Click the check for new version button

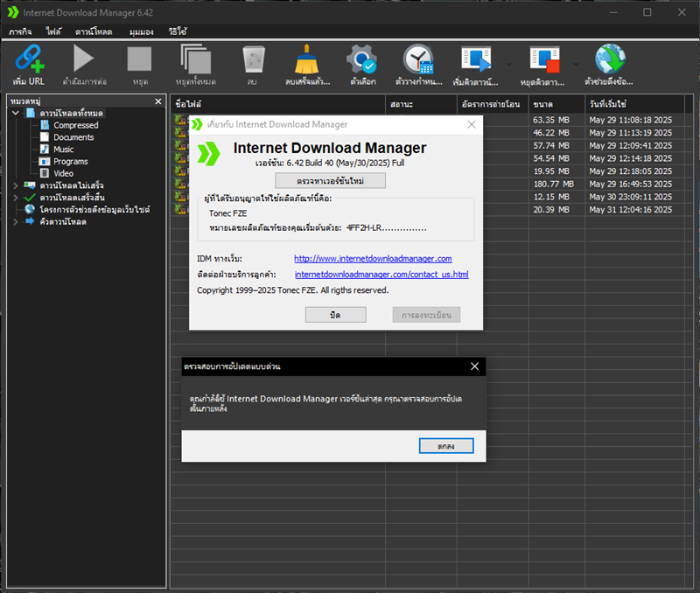pos(331,181)
